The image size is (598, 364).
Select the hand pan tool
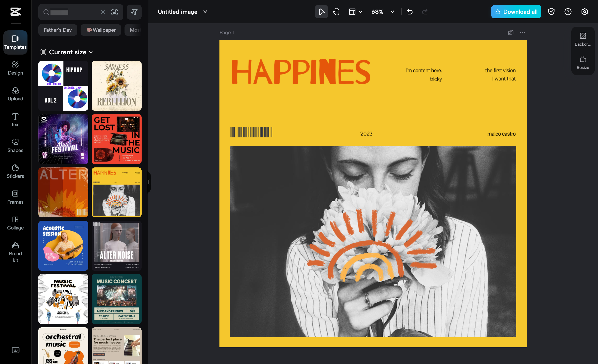[336, 11]
